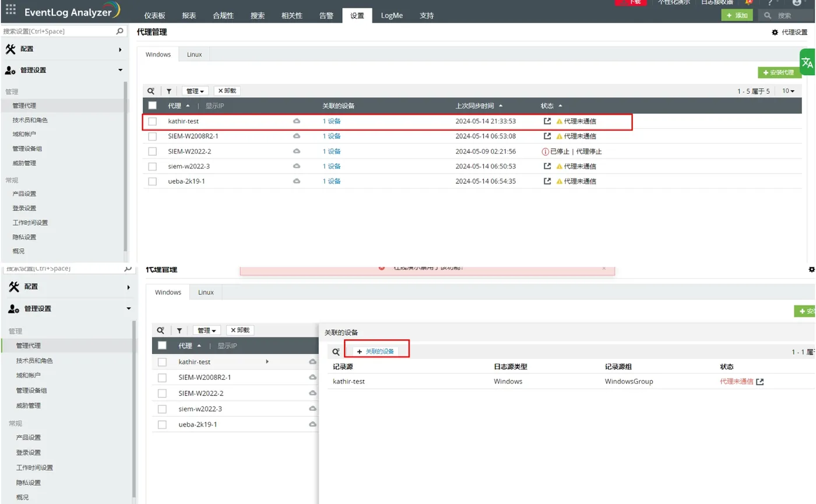Click the cloud icon beside 1 设备 in SIEM-W2008R2-1 row
Image resolution: width=816 pixels, height=504 pixels.
[x=296, y=136]
